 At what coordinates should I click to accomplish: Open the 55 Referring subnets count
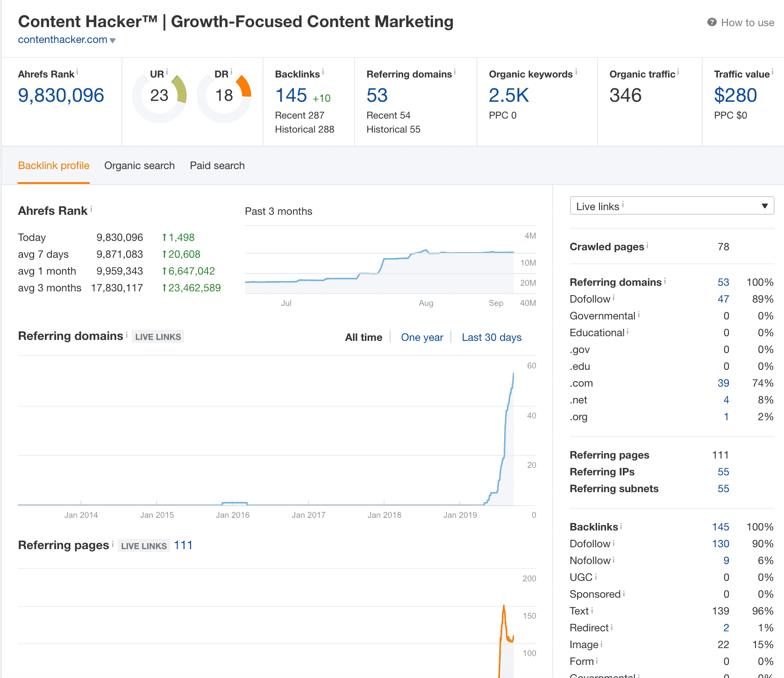[x=723, y=489]
